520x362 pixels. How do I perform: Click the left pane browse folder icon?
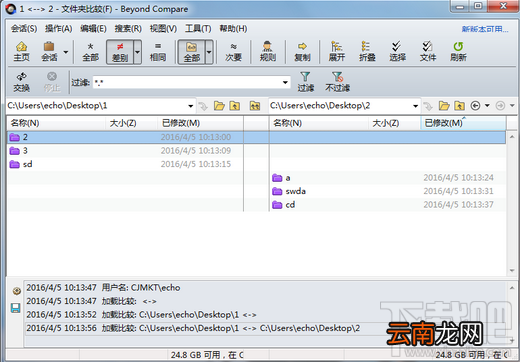click(219, 106)
